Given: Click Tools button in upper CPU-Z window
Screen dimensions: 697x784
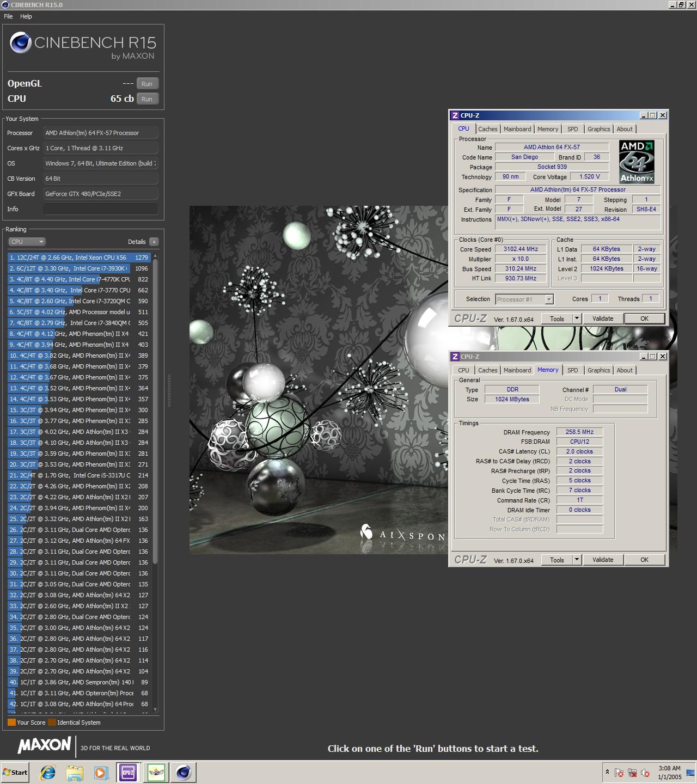Looking at the screenshot, I should click(557, 319).
